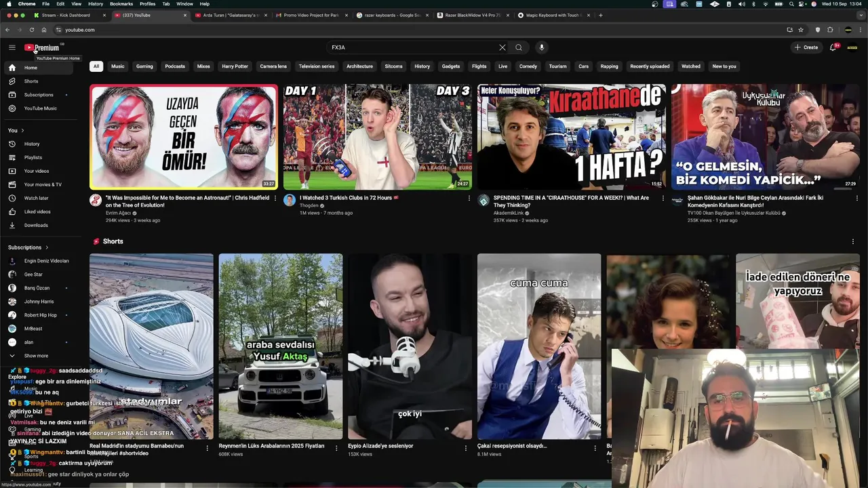The height and width of the screenshot is (488, 868).
Task: Open a new browser tab with plus
Action: pyautogui.click(x=600, y=15)
